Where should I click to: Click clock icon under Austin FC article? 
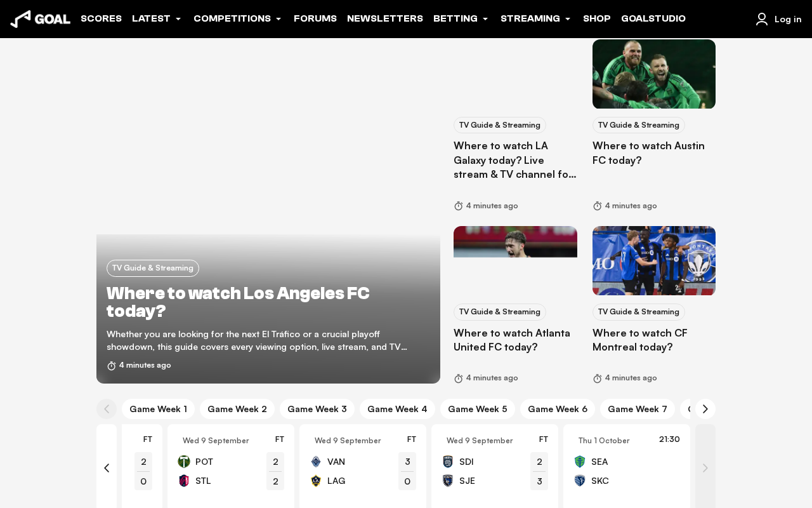(x=598, y=206)
